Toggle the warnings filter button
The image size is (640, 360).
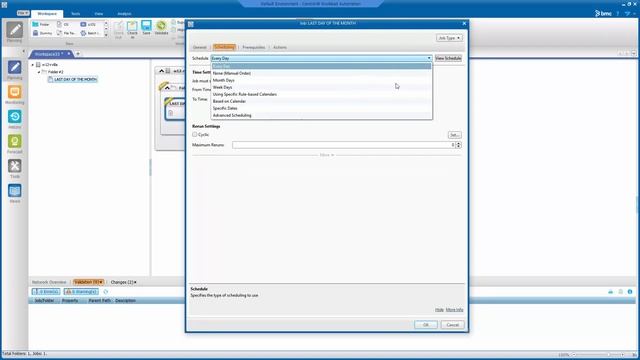pyautogui.click(x=81, y=291)
